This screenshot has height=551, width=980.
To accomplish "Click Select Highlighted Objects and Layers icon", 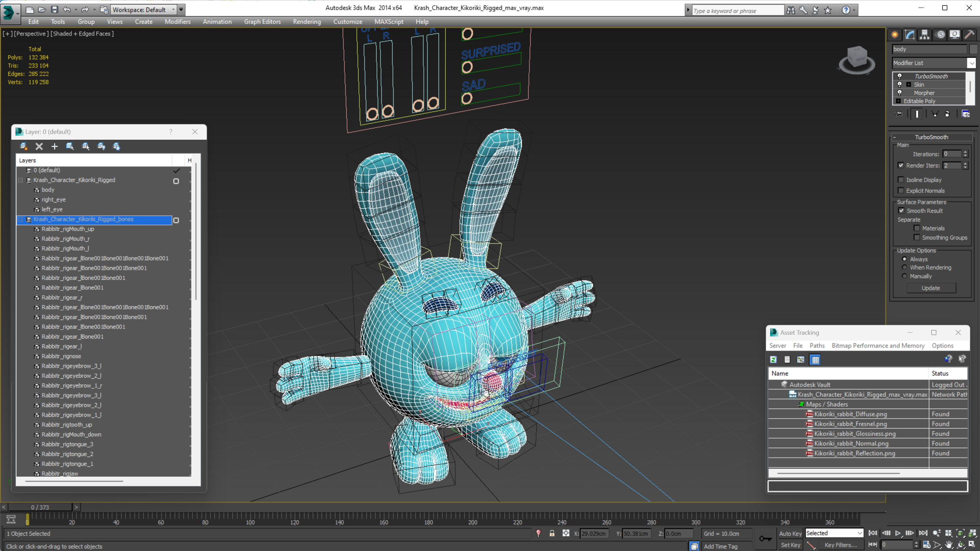I will (70, 146).
